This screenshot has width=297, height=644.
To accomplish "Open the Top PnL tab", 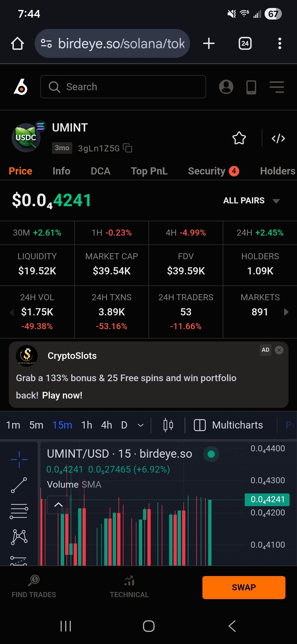I will 149,171.
